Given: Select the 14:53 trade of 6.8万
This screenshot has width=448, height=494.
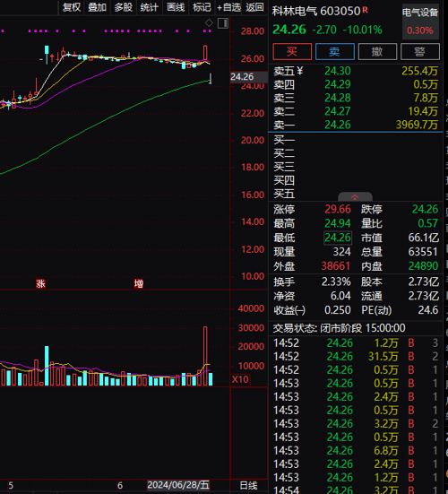Looking at the screenshot, I should tap(356, 451).
